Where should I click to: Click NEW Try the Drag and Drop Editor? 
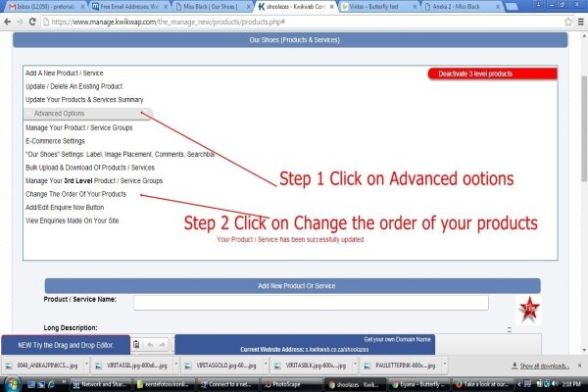click(66, 345)
